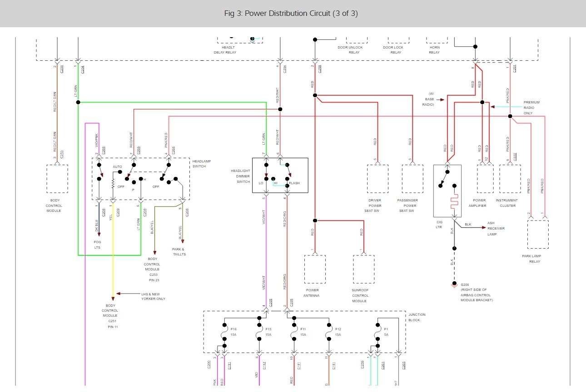
Task: Click the "(W/ BASE RADIO)" note
Action: (x=428, y=99)
